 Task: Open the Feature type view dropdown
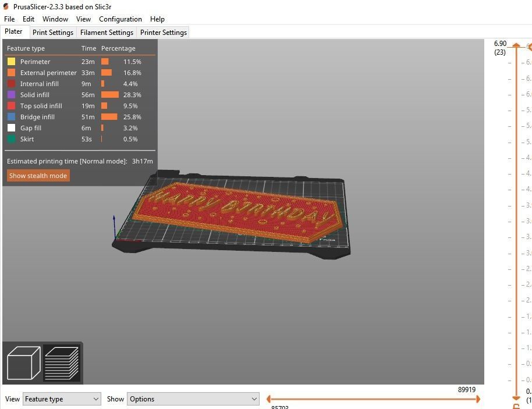click(x=62, y=399)
